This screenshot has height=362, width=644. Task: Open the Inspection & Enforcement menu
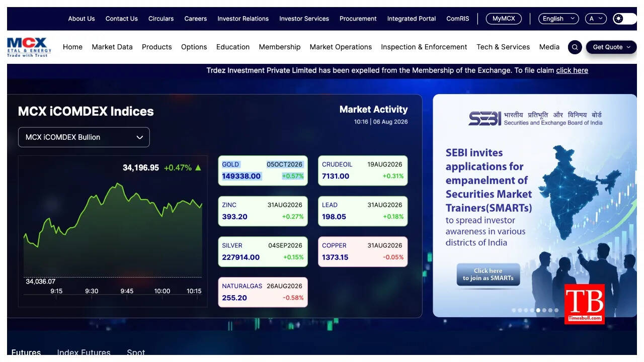(x=424, y=47)
